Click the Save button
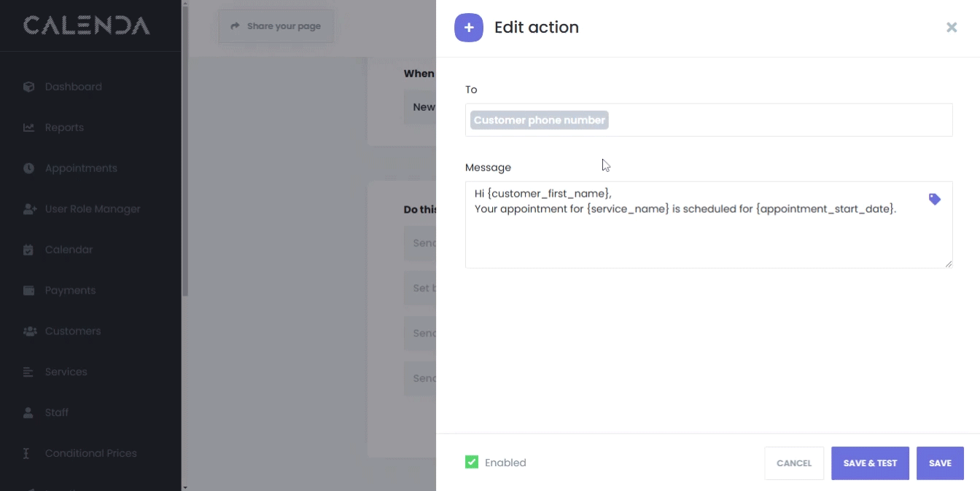Screen dimensions: 980x491 (940, 463)
